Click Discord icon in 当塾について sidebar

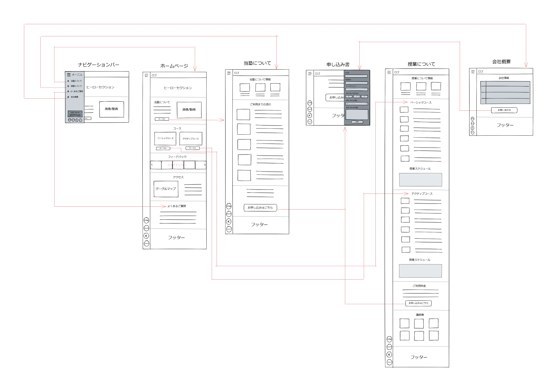click(x=229, y=214)
